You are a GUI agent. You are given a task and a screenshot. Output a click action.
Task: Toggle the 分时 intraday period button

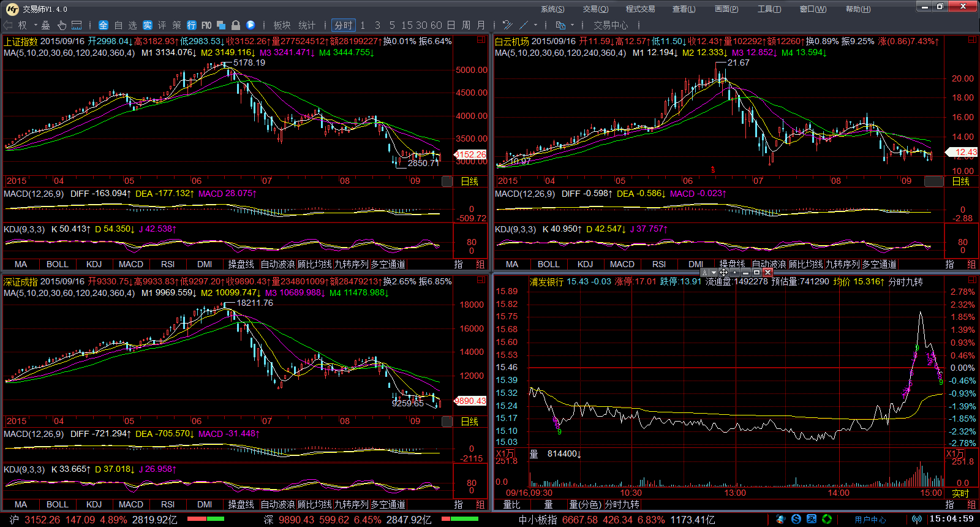(x=344, y=25)
